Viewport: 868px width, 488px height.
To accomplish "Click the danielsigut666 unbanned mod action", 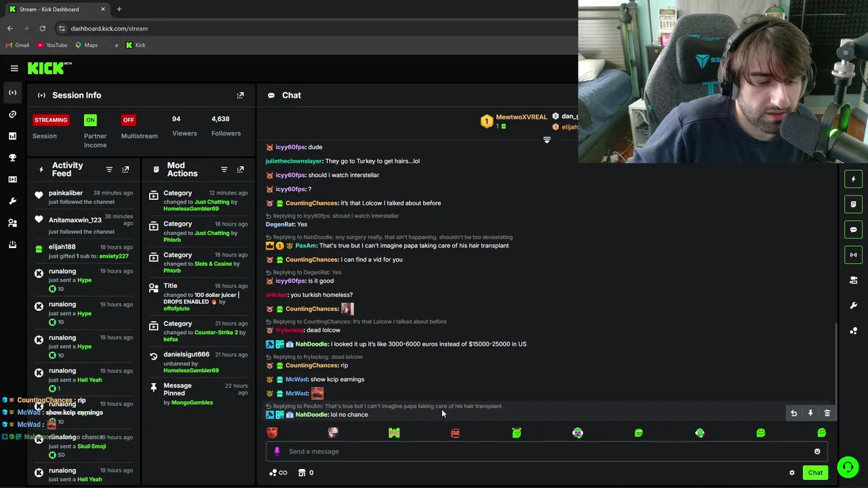I will coord(198,363).
